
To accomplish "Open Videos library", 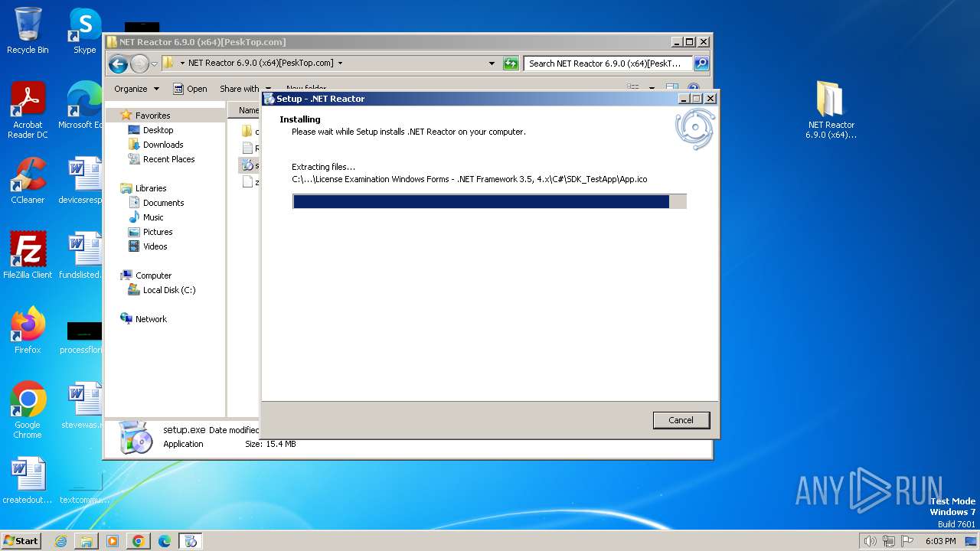I will (x=155, y=246).
